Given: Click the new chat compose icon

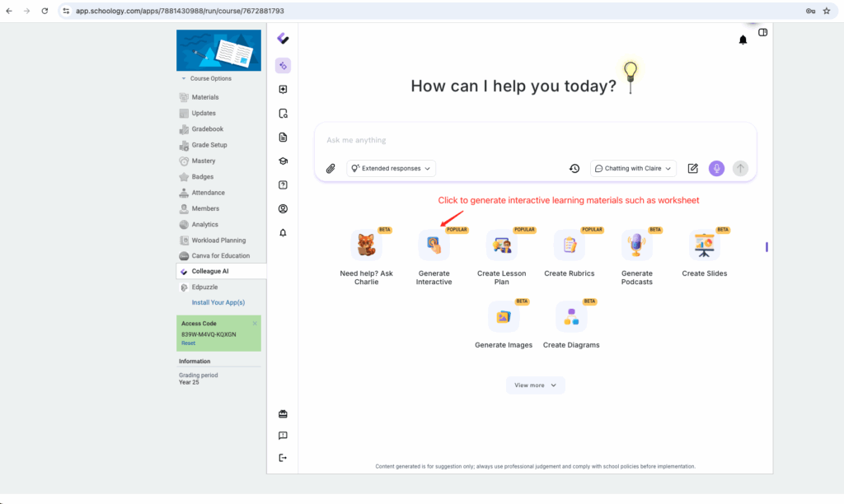Looking at the screenshot, I should pos(693,168).
